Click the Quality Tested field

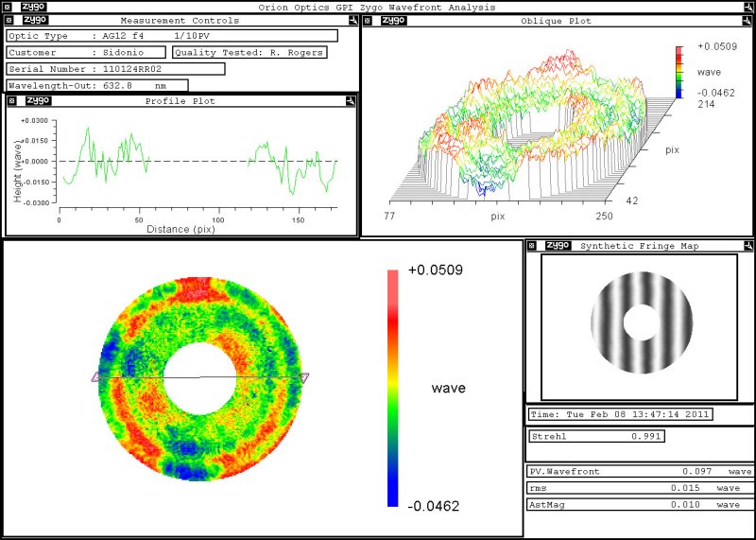pos(249,53)
